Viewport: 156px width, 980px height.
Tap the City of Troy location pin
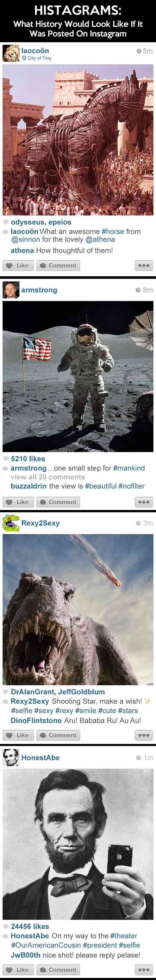coord(24,58)
